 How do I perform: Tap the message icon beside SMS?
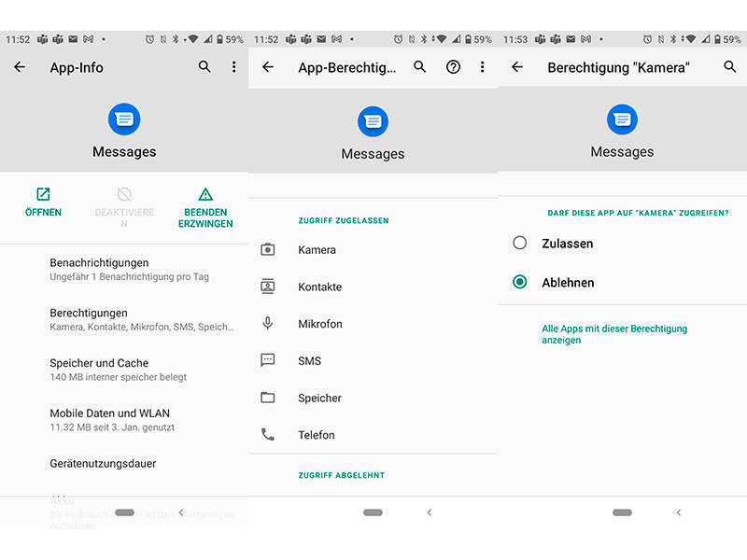268,360
